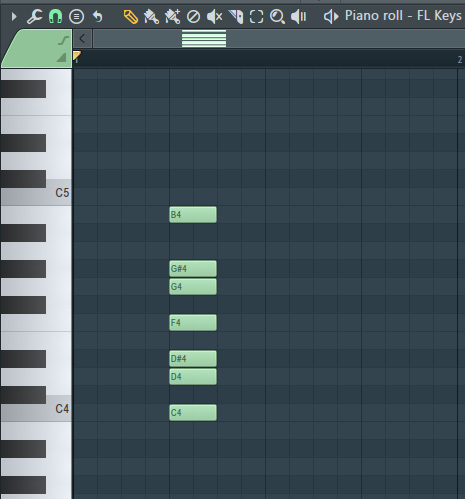Select the Delete tool

pyautogui.click(x=193, y=17)
